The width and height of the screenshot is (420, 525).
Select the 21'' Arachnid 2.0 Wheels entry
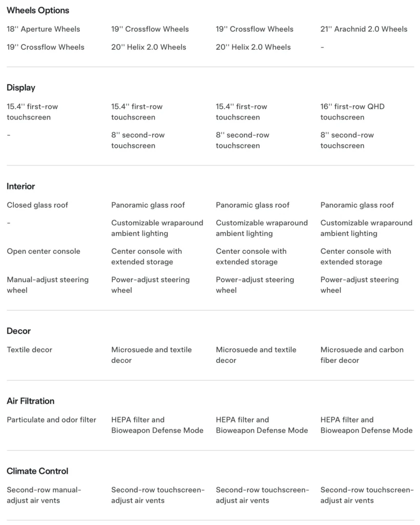click(x=364, y=29)
